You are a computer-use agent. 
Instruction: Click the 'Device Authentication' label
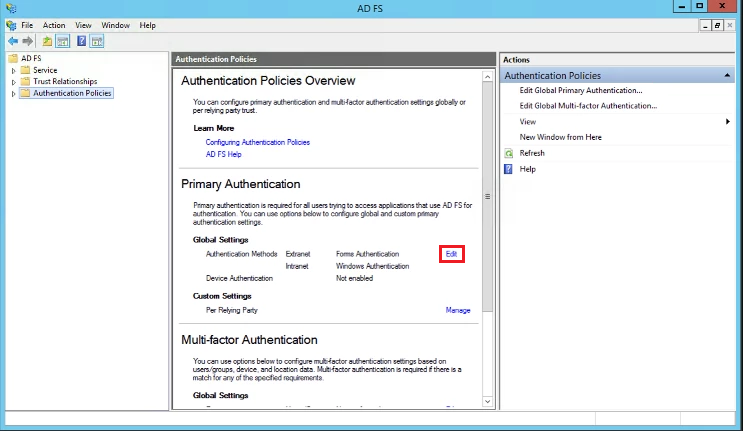pyautogui.click(x=239, y=278)
